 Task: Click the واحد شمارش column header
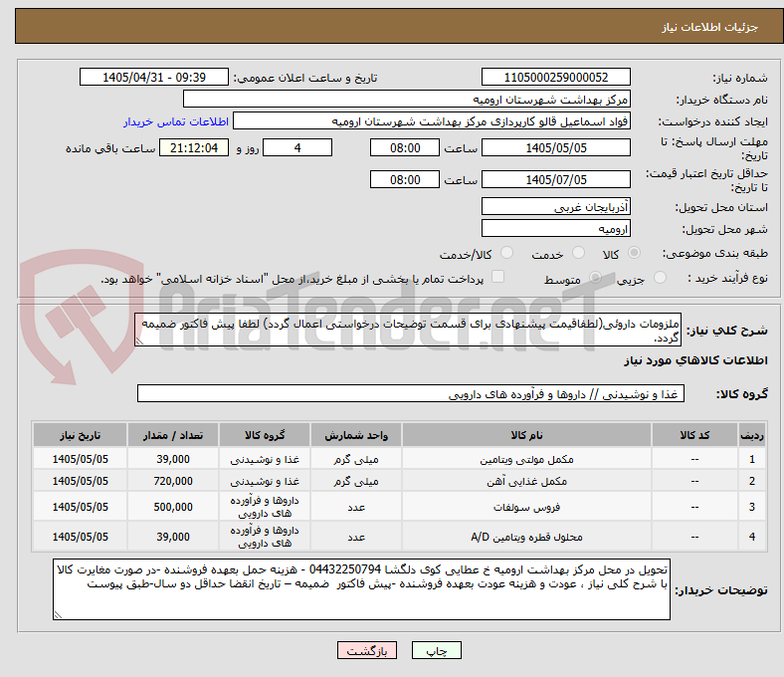click(x=356, y=435)
